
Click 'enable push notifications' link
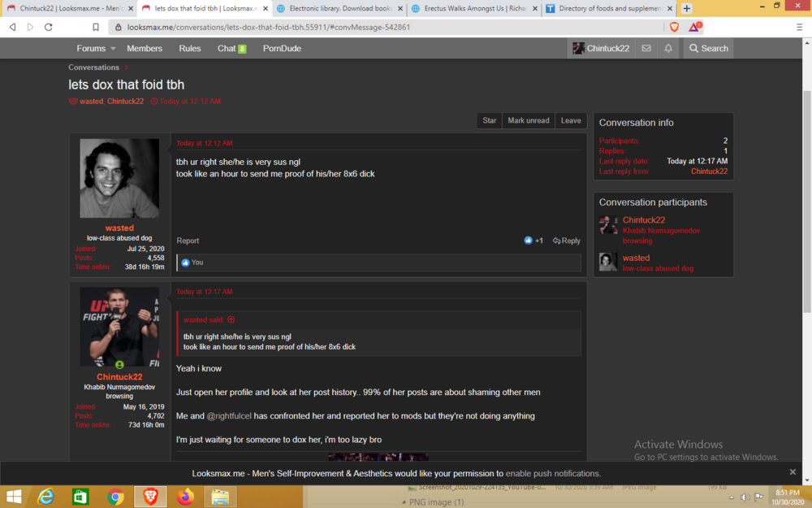tap(553, 473)
